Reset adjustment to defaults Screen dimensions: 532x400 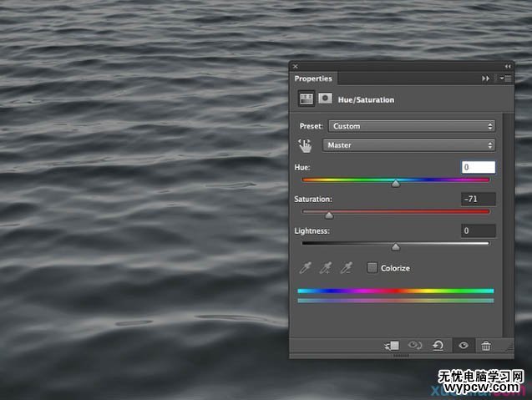(x=438, y=346)
